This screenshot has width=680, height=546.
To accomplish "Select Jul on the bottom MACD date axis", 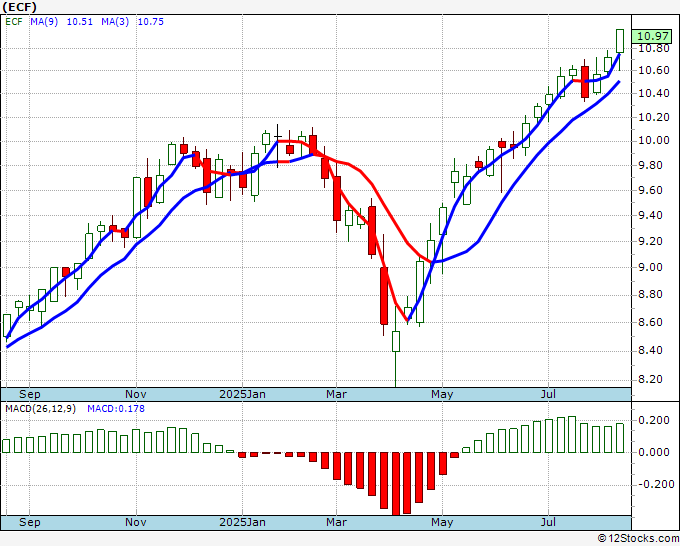I will coord(549,522).
